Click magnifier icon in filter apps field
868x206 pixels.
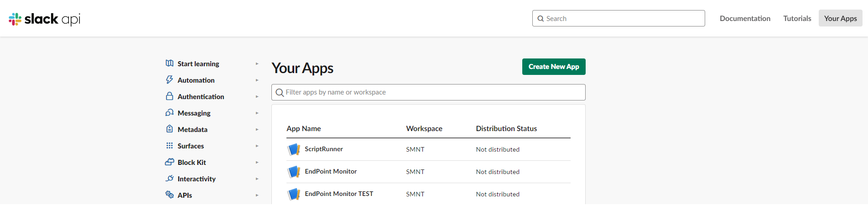280,93
